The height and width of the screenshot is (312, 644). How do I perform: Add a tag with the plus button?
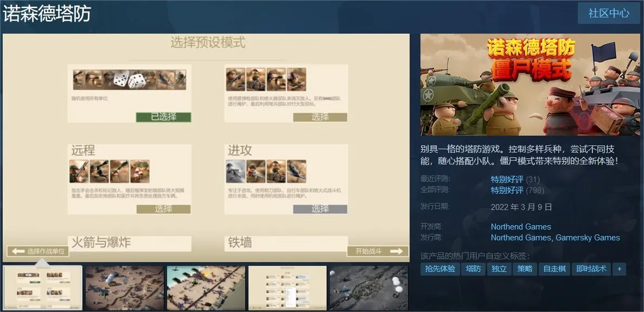[620, 269]
